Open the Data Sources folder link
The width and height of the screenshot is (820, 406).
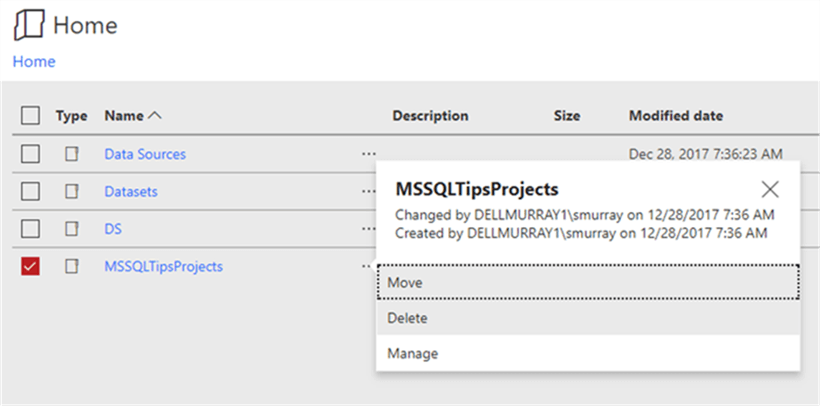click(145, 154)
